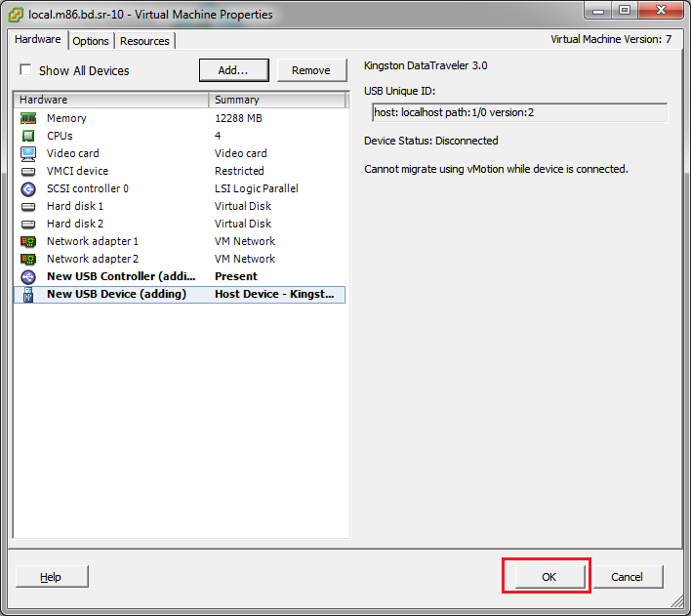This screenshot has width=691, height=616.
Task: Select the Hard disk 1 icon
Action: click(28, 206)
